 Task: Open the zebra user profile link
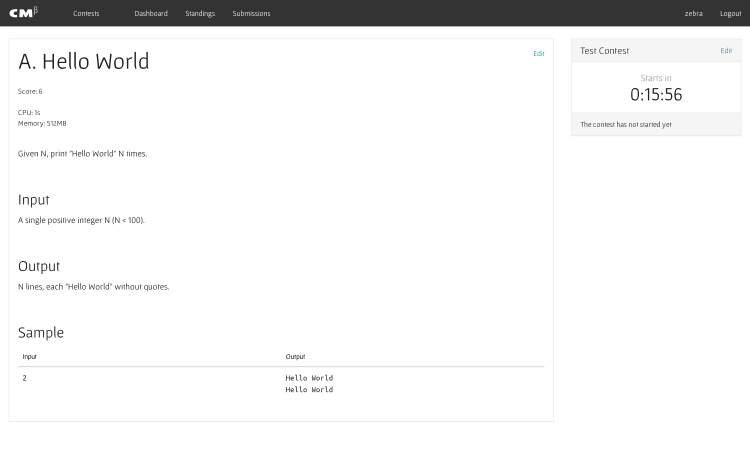click(693, 14)
